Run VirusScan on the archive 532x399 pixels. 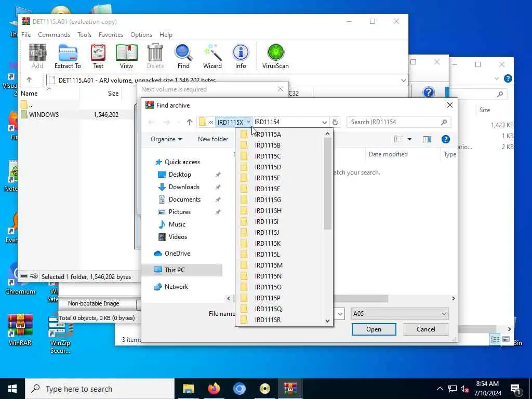pos(275,56)
